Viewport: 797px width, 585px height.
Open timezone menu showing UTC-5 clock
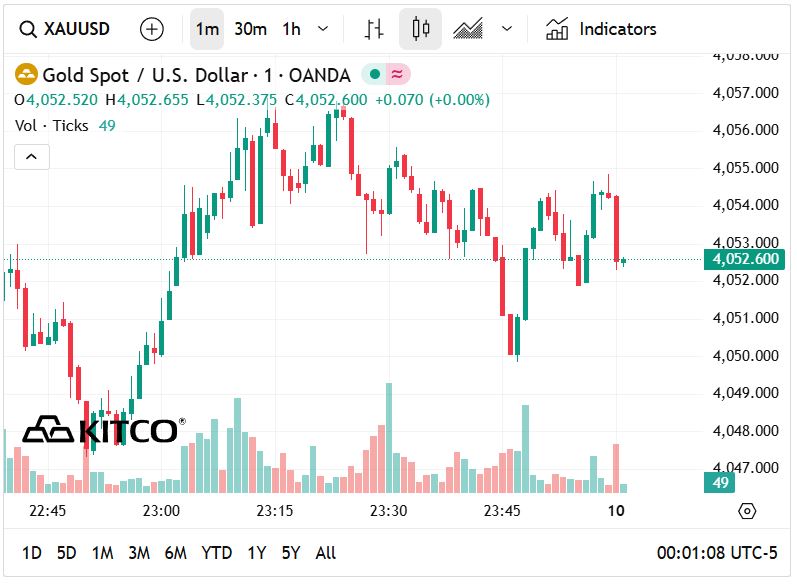click(716, 553)
